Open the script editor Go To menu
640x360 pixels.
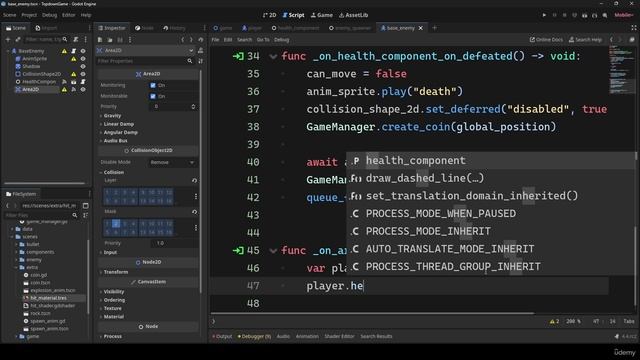coord(263,40)
